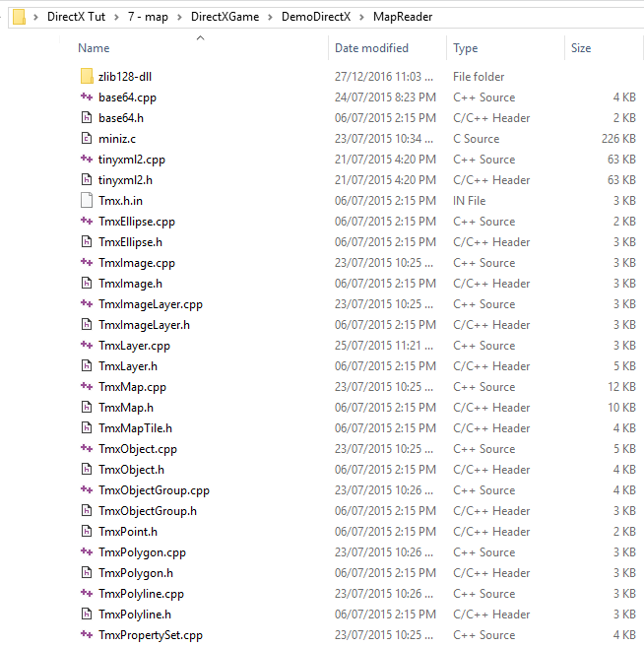Click the zlib128-dll folder icon
Screen dimensions: 644x647
(87, 77)
